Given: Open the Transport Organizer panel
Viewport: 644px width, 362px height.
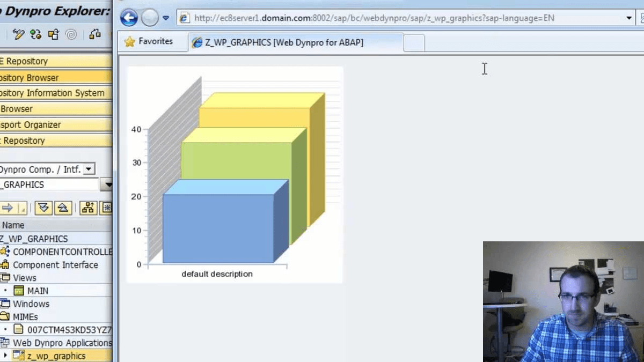Looking at the screenshot, I should coord(56,124).
